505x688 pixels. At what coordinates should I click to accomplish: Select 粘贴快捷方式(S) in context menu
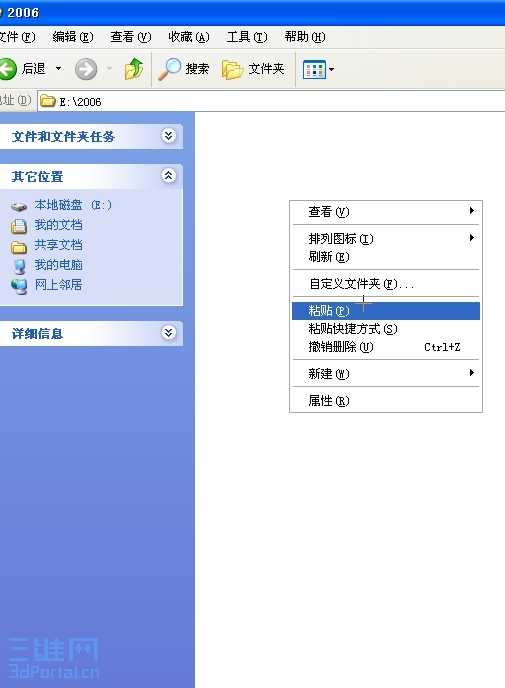coord(386,329)
